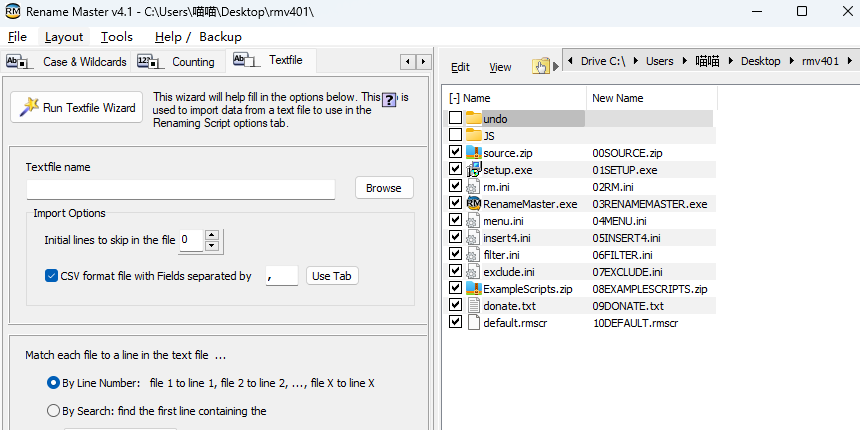Click the ExampleScripts.zip archive icon

(x=473, y=288)
